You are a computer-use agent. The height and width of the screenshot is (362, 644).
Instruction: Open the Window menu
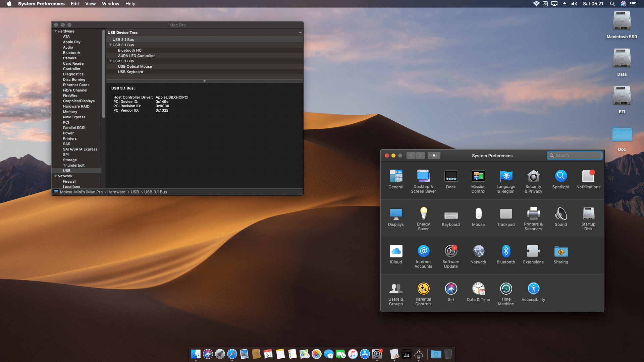[x=111, y=4]
